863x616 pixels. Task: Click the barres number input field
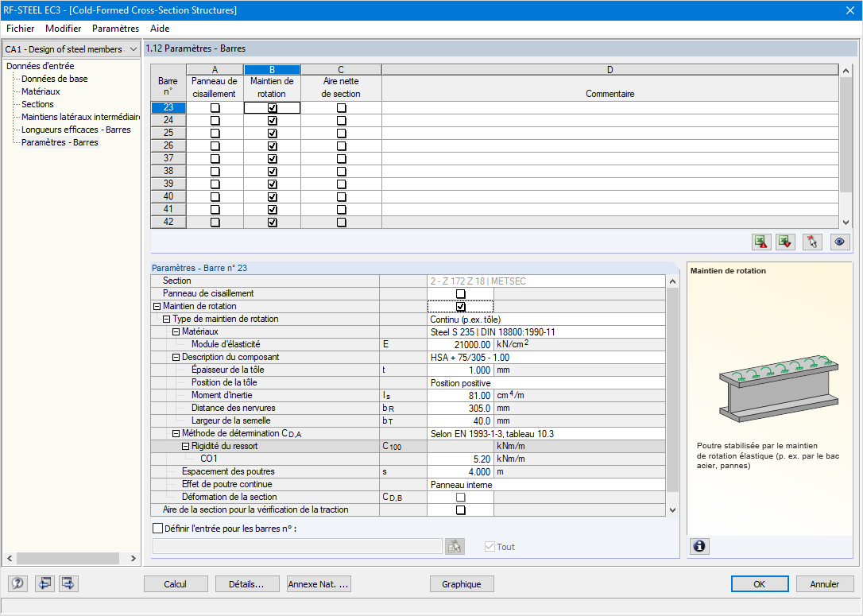tap(297, 546)
